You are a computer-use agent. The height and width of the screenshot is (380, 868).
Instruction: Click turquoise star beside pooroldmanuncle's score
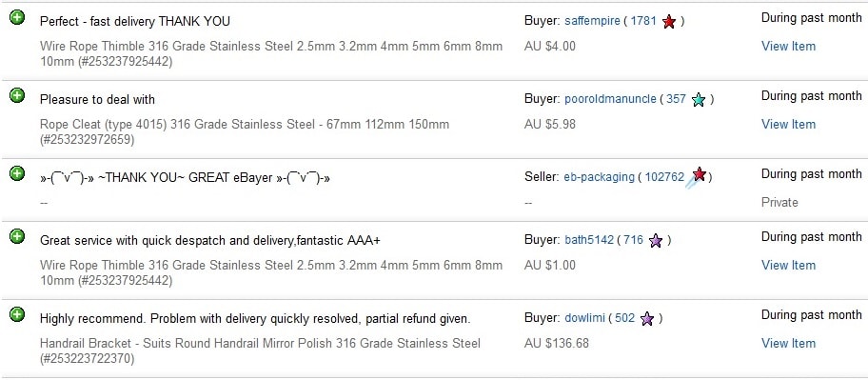tap(699, 100)
